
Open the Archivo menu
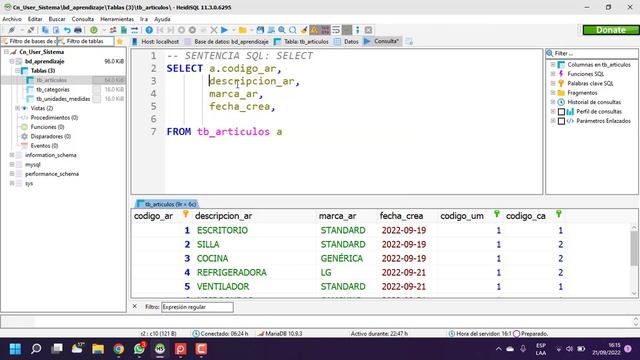[x=12, y=19]
